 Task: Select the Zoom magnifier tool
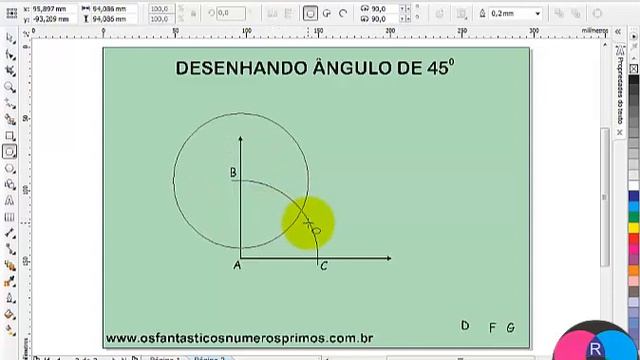10,87
